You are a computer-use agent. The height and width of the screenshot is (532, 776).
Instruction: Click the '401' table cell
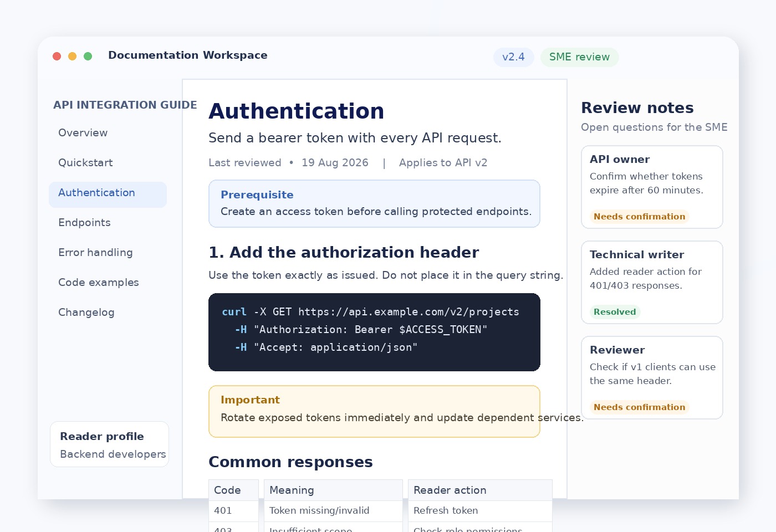233,511
